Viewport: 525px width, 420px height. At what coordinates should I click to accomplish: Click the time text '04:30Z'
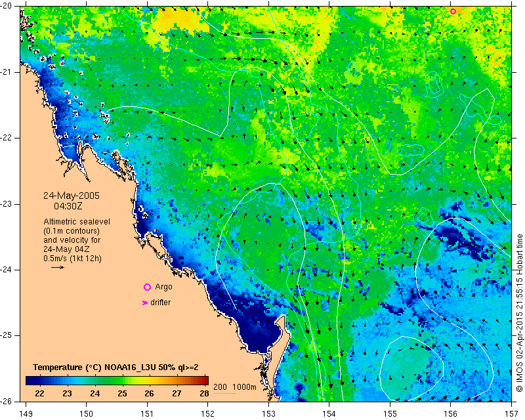(68, 206)
